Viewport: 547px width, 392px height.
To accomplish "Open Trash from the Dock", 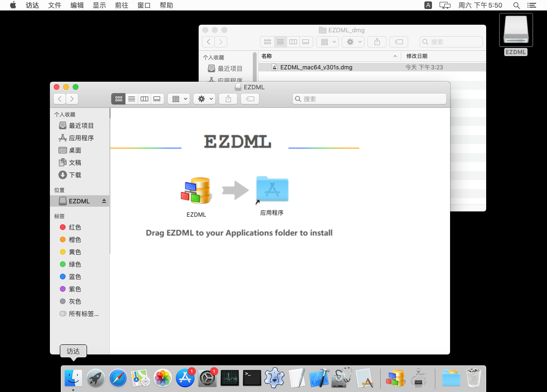I will [x=473, y=378].
